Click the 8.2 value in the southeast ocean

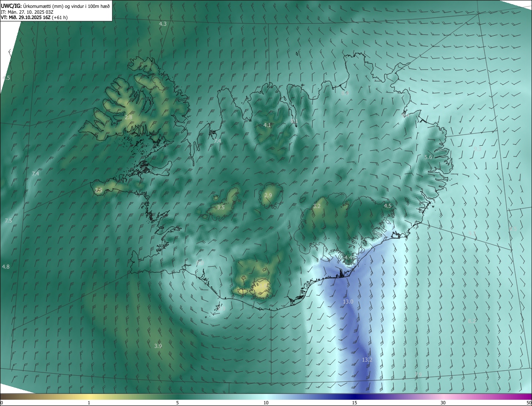[x=472, y=321]
